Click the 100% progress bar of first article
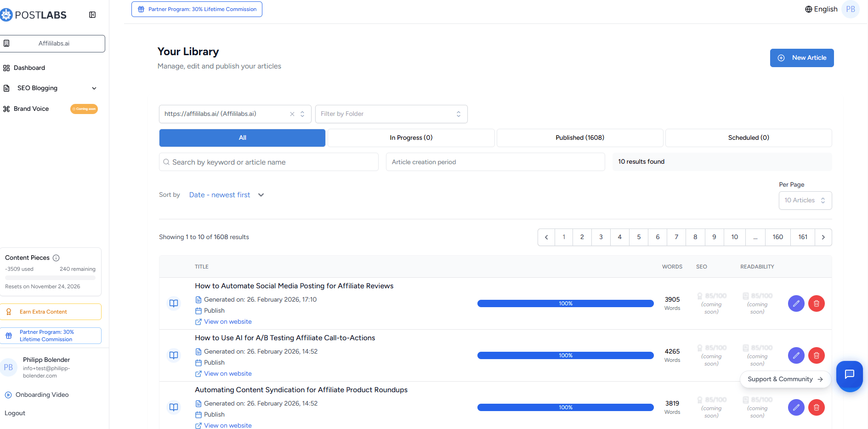868x429 pixels. [565, 303]
